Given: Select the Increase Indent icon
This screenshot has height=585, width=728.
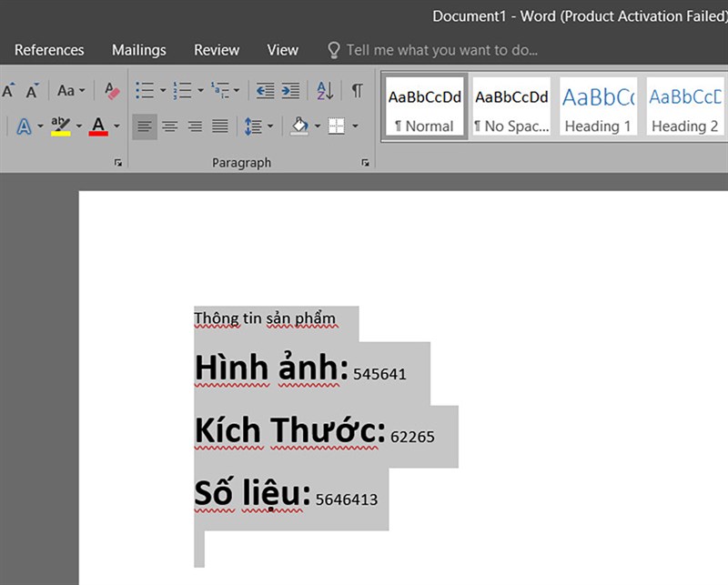Looking at the screenshot, I should (289, 90).
